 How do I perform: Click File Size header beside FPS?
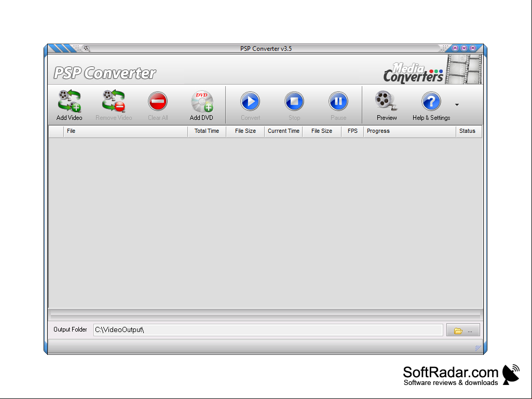(322, 131)
